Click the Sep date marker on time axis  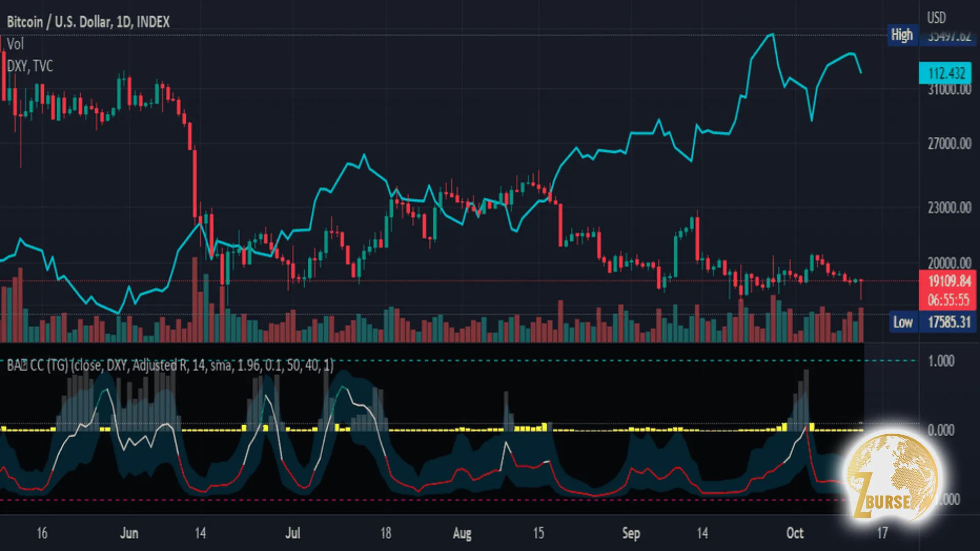631,533
